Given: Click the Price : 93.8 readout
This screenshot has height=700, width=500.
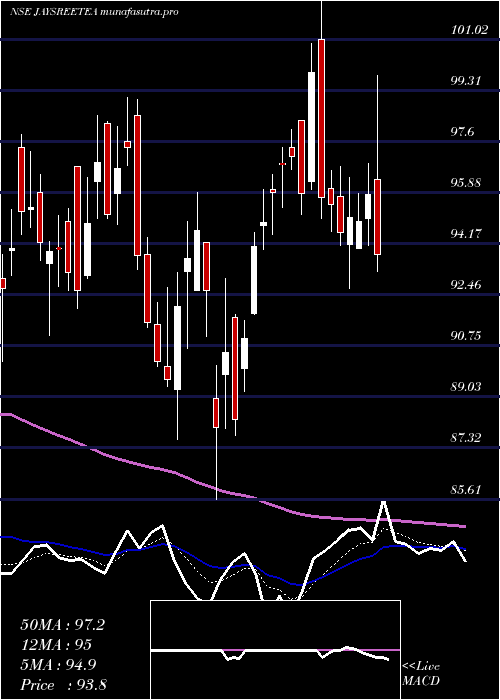Looking at the screenshot, I should 63,685.
